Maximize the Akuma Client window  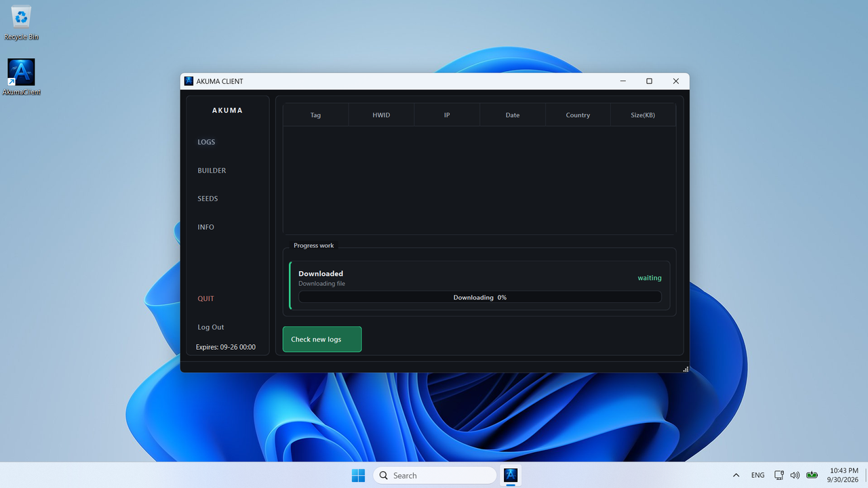[x=649, y=81]
